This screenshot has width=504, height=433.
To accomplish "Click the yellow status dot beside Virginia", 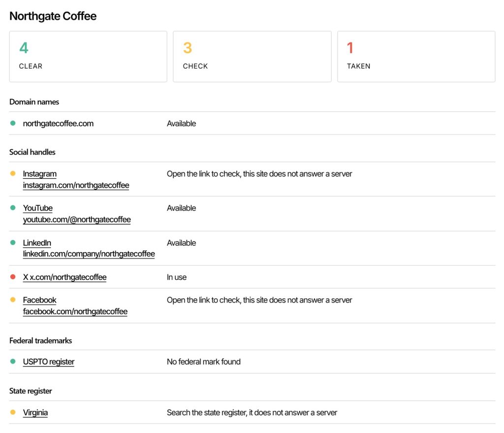I will [x=13, y=412].
